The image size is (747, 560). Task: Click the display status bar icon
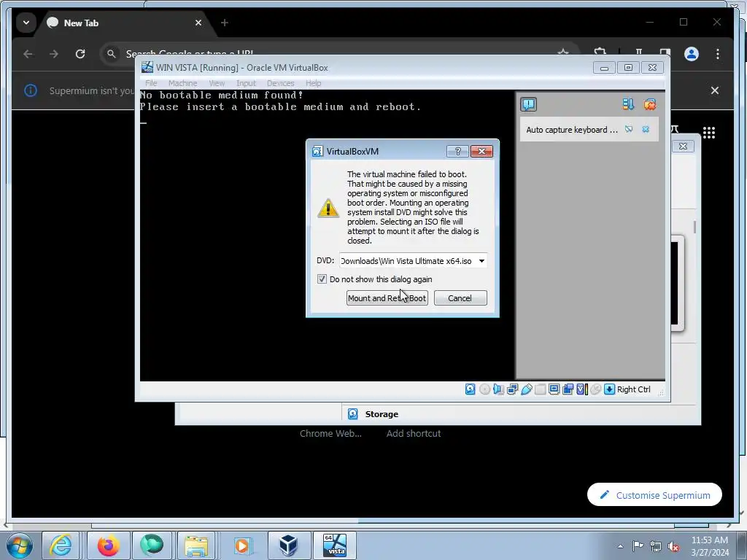554,389
